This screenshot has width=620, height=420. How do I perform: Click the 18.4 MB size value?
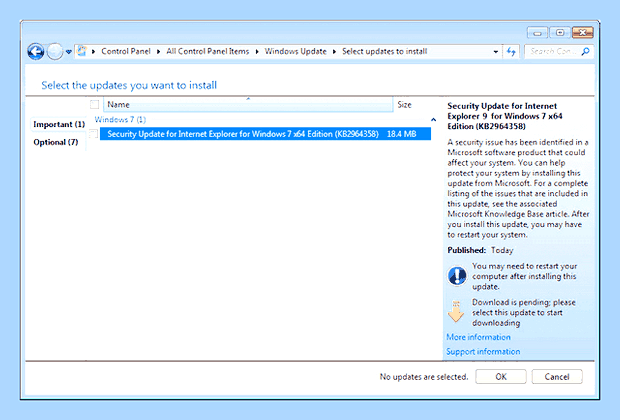[401, 134]
